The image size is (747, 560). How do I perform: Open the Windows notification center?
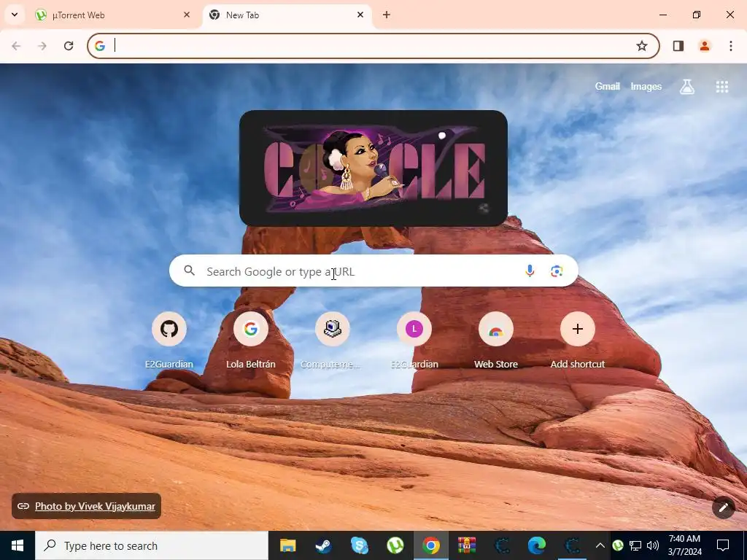click(x=723, y=545)
